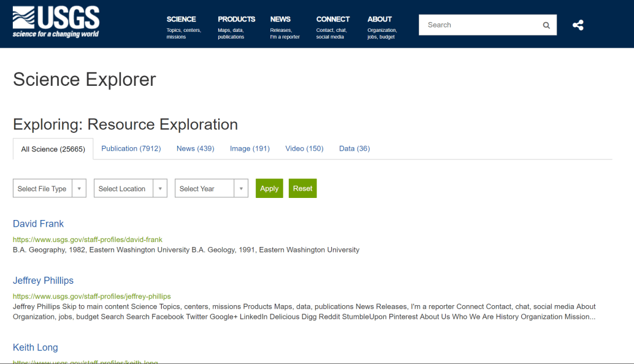Open the News navigation menu
Screen dimensions: 634x364
280,20
